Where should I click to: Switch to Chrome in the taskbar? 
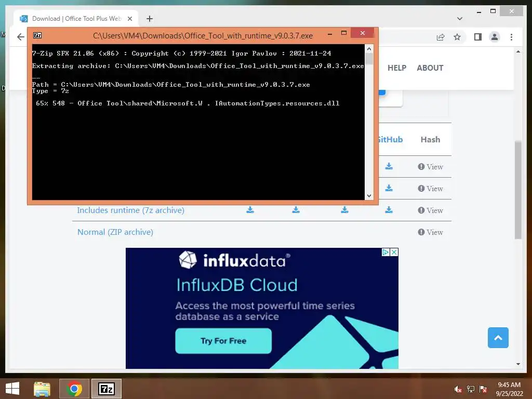(x=74, y=389)
